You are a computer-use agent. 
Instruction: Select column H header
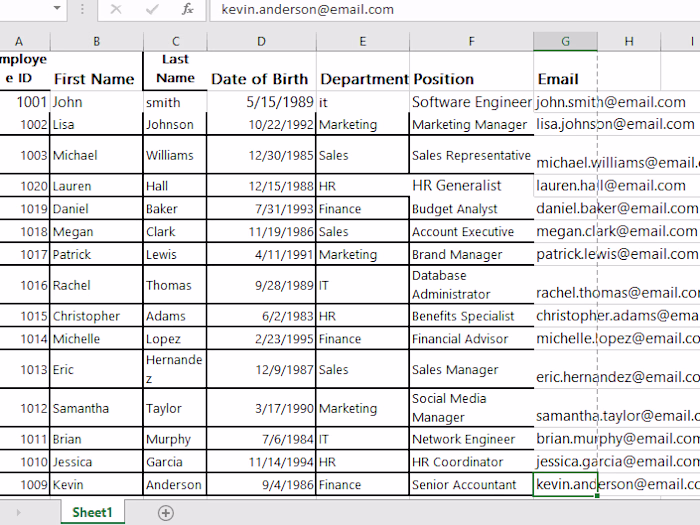point(629,42)
